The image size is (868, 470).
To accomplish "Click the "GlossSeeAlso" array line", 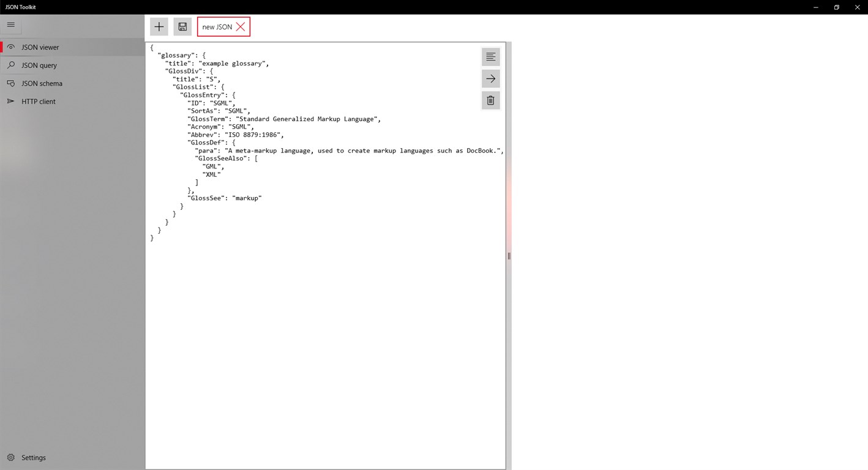I will pos(226,159).
